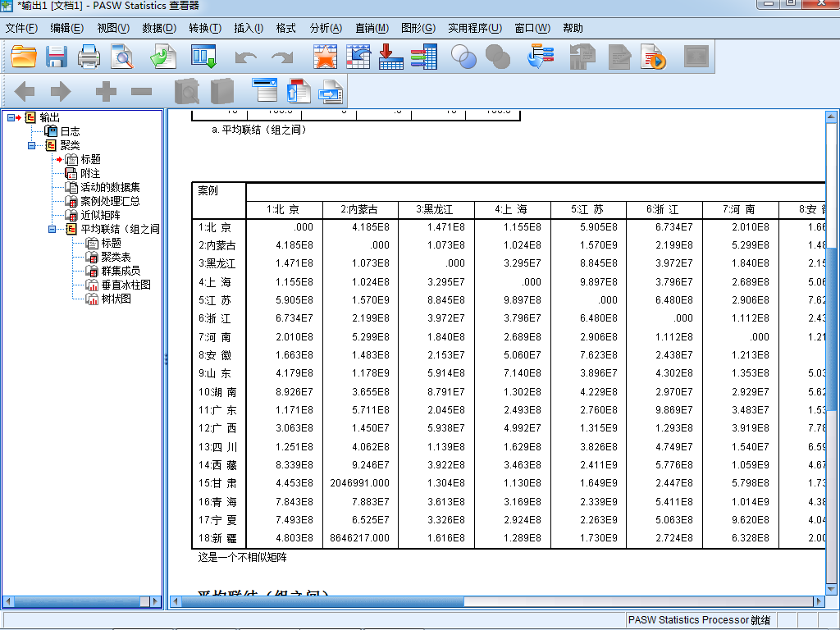Screen dimensions: 840x630
Task: Open Print Preview magnifier icon
Action: (122, 57)
